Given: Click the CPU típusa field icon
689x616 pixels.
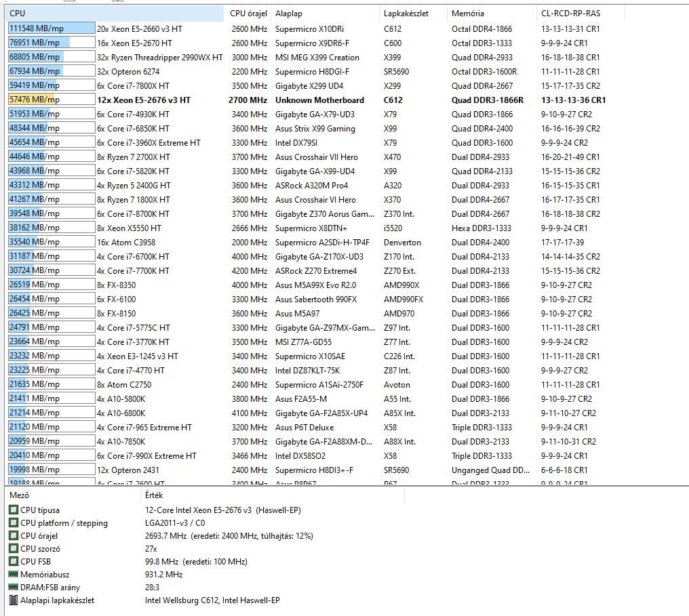Looking at the screenshot, I should tap(14, 510).
